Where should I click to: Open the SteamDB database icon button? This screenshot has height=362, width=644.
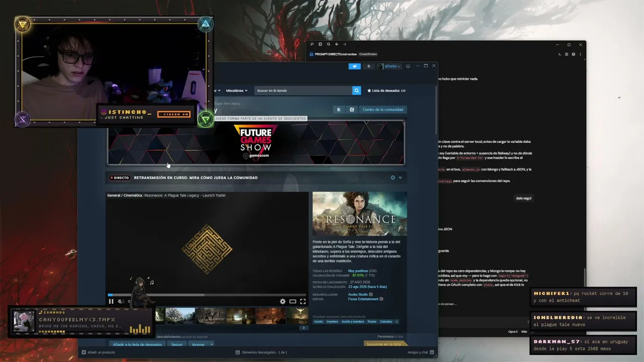(x=352, y=110)
